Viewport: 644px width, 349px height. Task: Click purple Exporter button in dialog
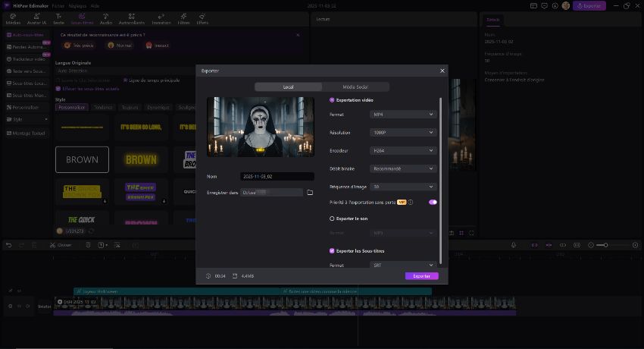422,276
